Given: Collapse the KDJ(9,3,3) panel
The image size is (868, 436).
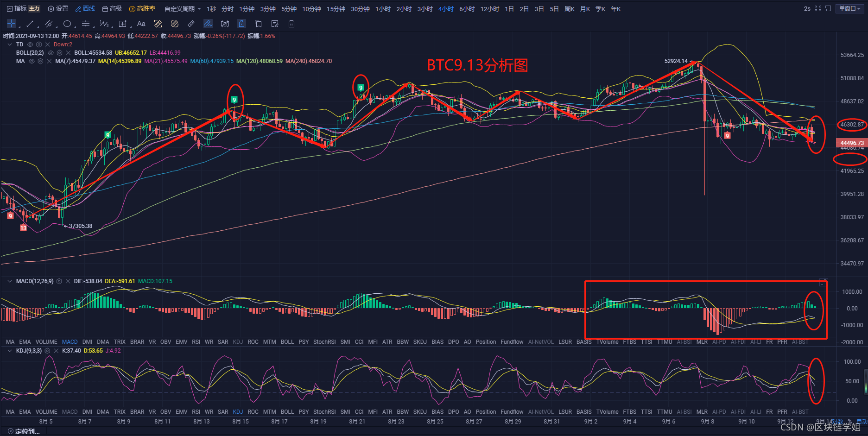Looking at the screenshot, I should coord(10,351).
